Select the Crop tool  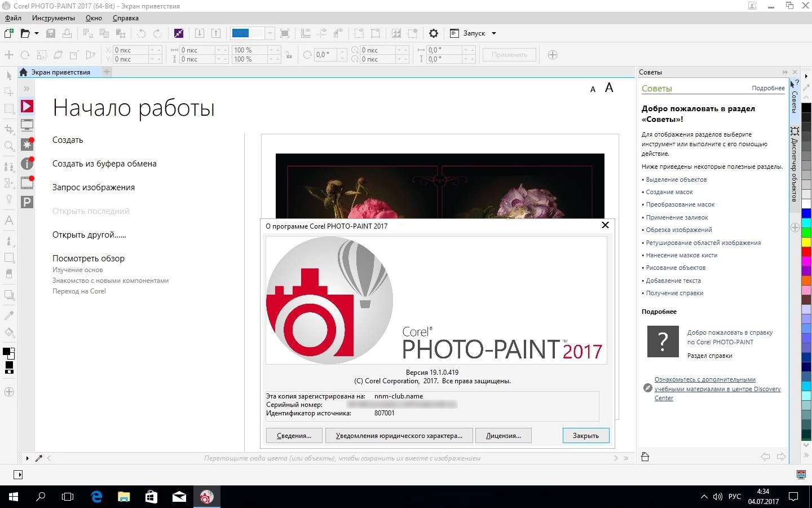coord(9,129)
